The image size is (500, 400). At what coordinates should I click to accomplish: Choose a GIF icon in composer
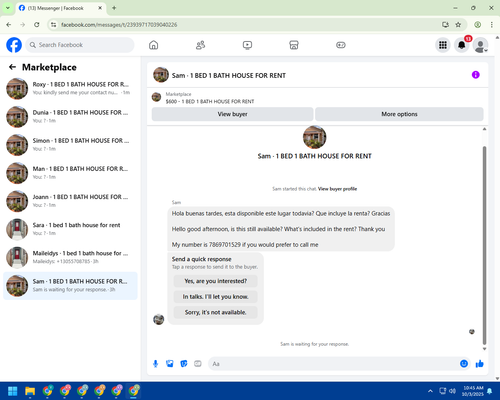pyautogui.click(x=198, y=364)
